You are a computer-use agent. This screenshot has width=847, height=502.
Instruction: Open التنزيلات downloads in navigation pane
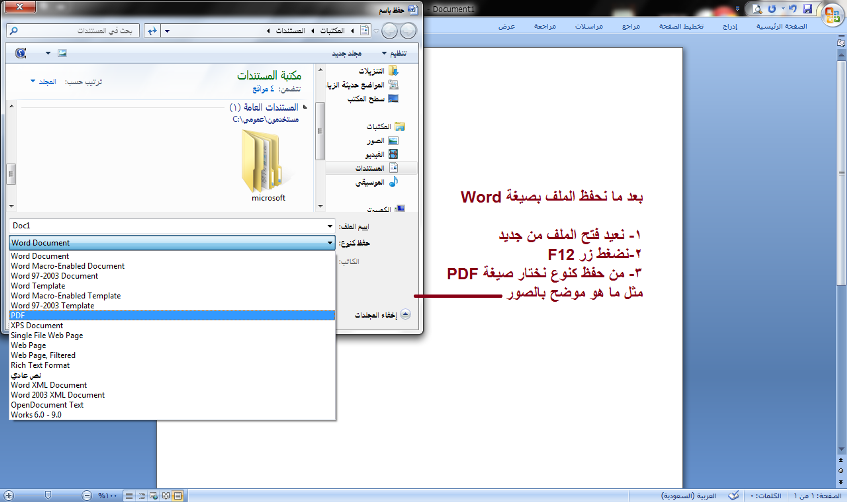pyautogui.click(x=378, y=71)
